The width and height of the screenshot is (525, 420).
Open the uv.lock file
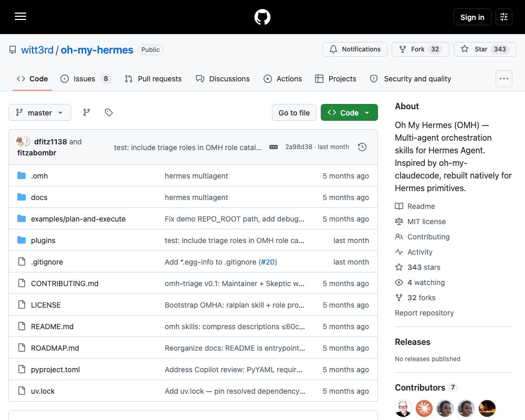coord(43,391)
